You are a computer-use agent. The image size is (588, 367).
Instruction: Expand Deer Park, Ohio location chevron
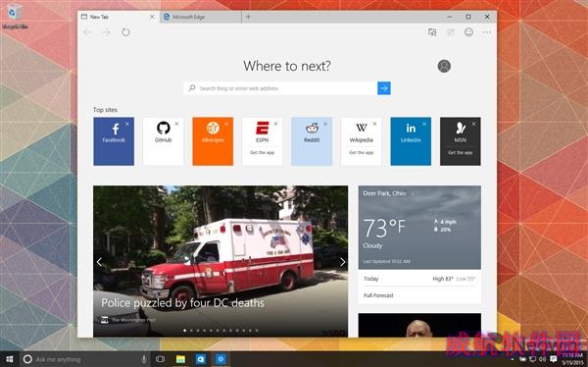[414, 194]
